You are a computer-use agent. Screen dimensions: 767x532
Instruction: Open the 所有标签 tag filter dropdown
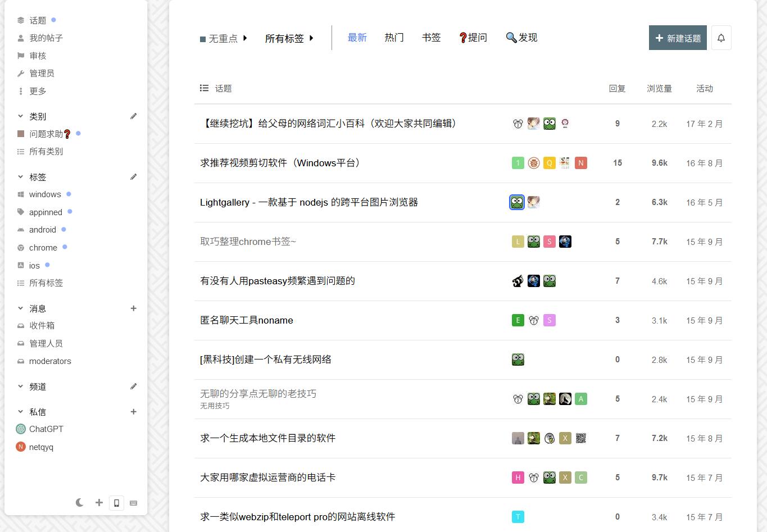pos(289,39)
